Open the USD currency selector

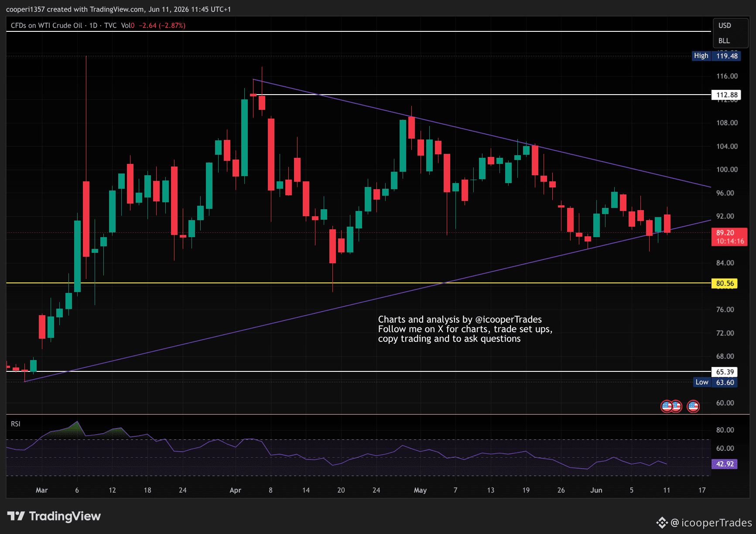point(725,25)
